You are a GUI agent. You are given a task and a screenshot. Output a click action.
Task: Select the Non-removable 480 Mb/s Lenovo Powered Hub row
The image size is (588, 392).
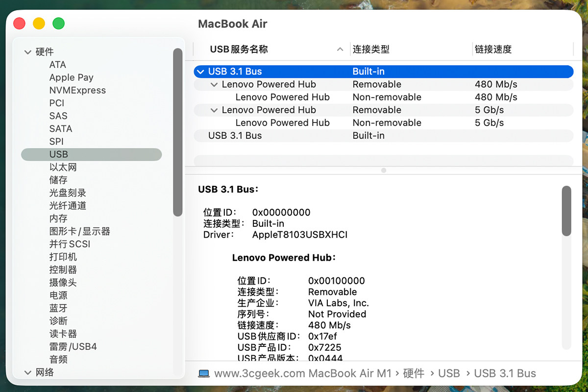[384, 97]
